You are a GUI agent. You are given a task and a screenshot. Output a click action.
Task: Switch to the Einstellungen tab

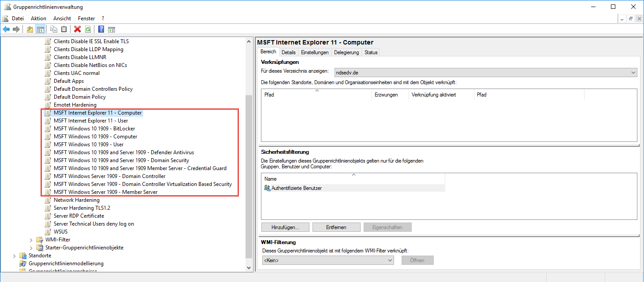click(x=315, y=52)
